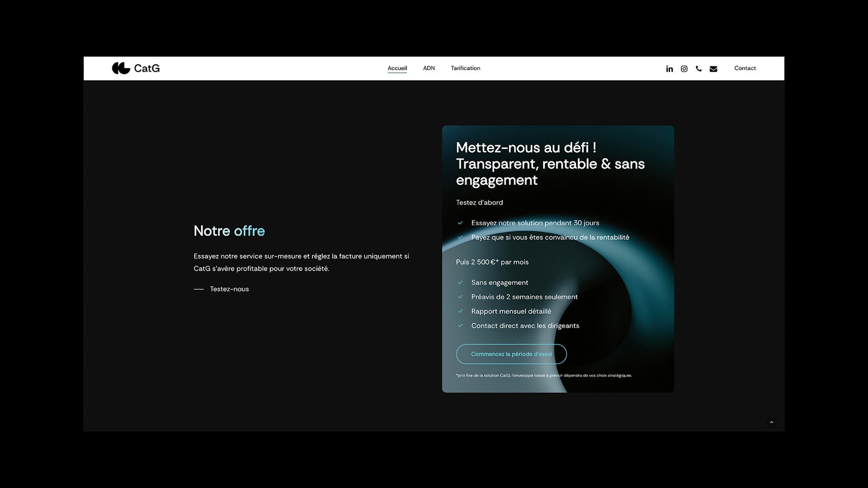Click the 'Puis 2 500 €* par mois' text

point(492,262)
